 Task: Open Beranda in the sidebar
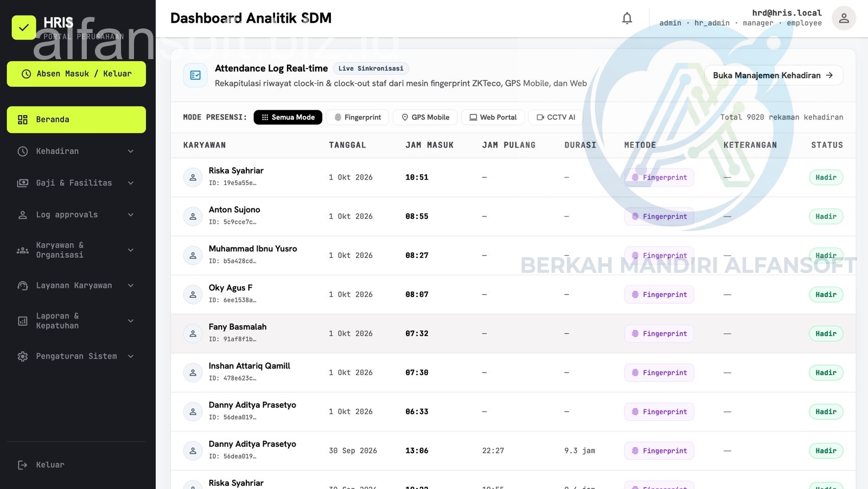pyautogui.click(x=76, y=120)
